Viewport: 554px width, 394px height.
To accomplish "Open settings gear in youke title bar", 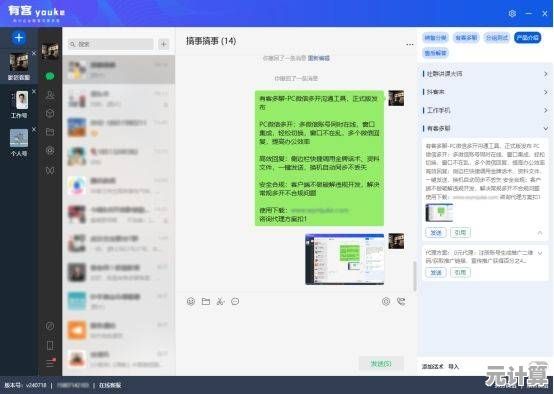I will coord(512,13).
